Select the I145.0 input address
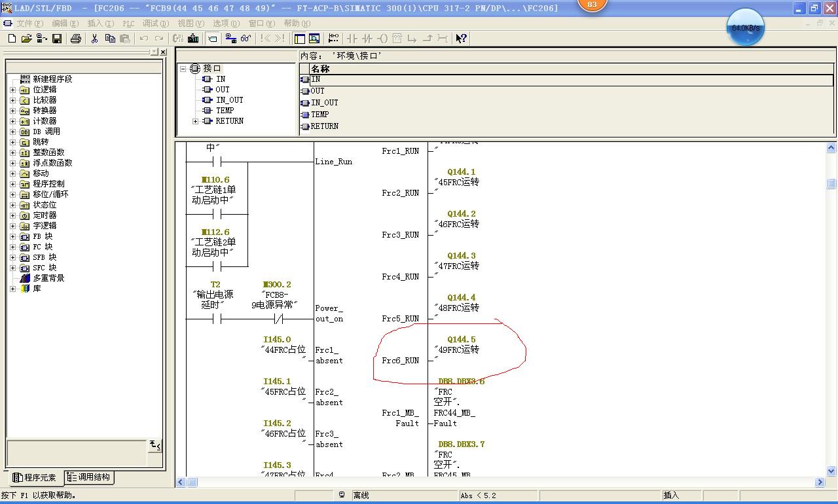The height and width of the screenshot is (504, 838). click(277, 340)
